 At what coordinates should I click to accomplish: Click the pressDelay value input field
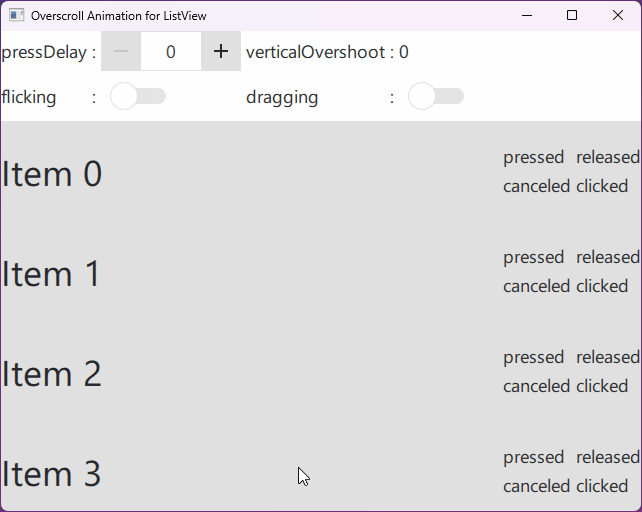pyautogui.click(x=171, y=52)
